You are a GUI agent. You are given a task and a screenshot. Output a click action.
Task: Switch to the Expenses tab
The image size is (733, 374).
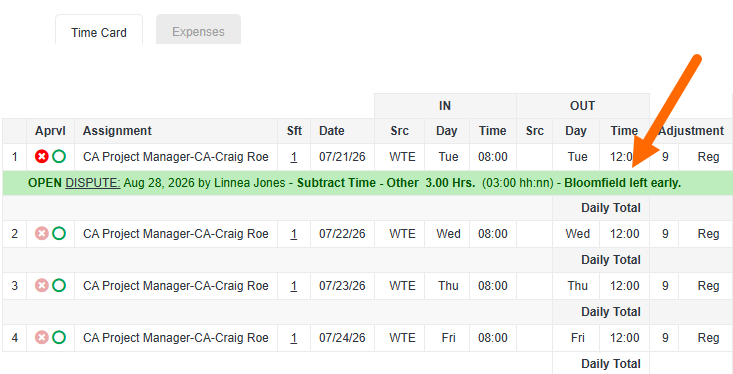coord(198,31)
